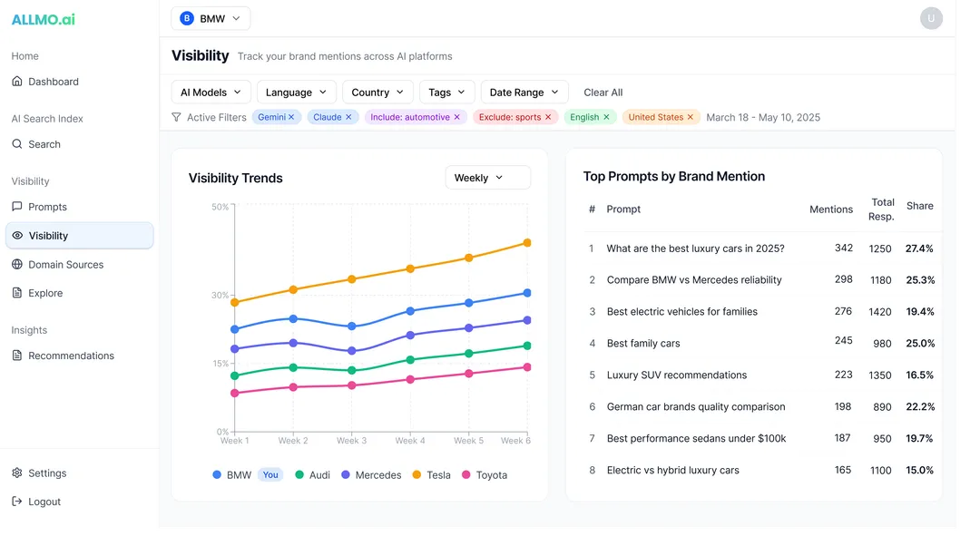This screenshot has height=536, width=980.
Task: Click the Prompt column header
Action: pyautogui.click(x=623, y=210)
